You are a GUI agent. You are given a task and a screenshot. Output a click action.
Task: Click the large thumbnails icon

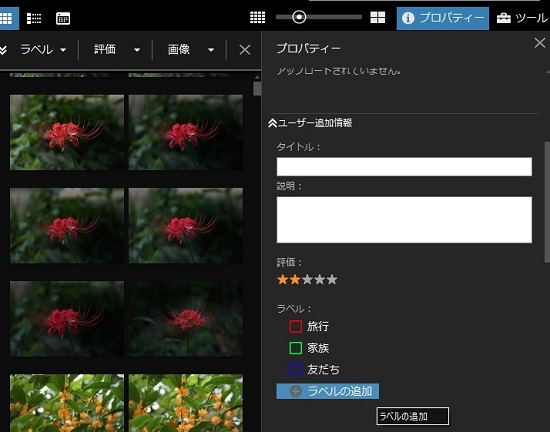click(377, 17)
